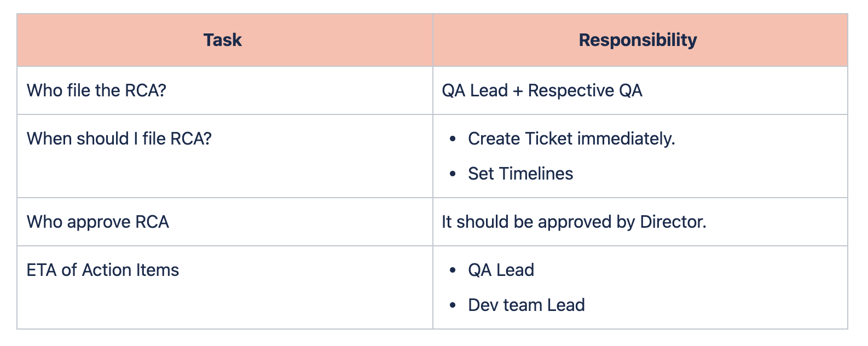The width and height of the screenshot is (868, 346).
Task: Click the "Create Ticket immediately." list item
Action: (571, 139)
